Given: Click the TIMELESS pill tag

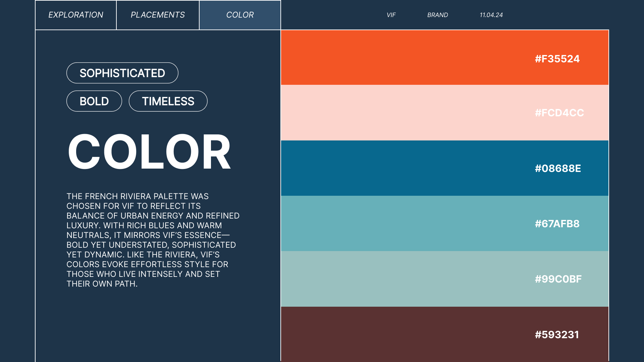Looking at the screenshot, I should pyautogui.click(x=168, y=101).
